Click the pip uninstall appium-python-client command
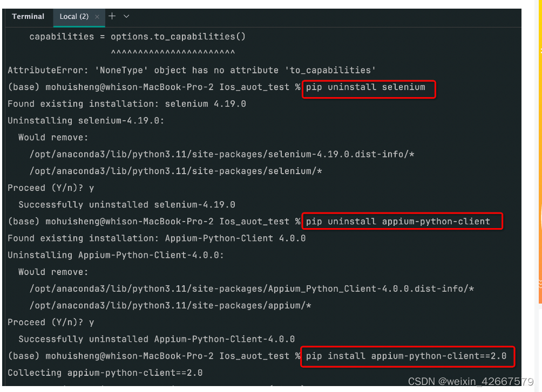This screenshot has width=542, height=392. point(401,221)
